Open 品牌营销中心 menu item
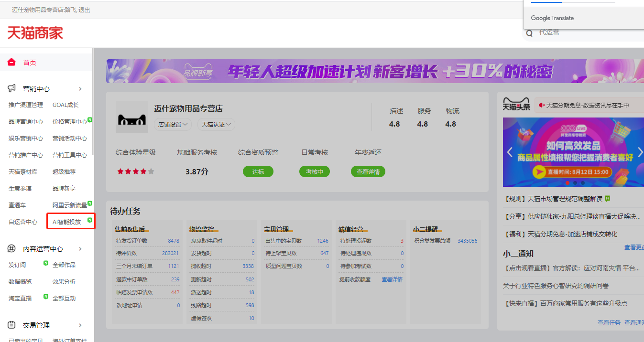This screenshot has width=644, height=342. pos(26,122)
